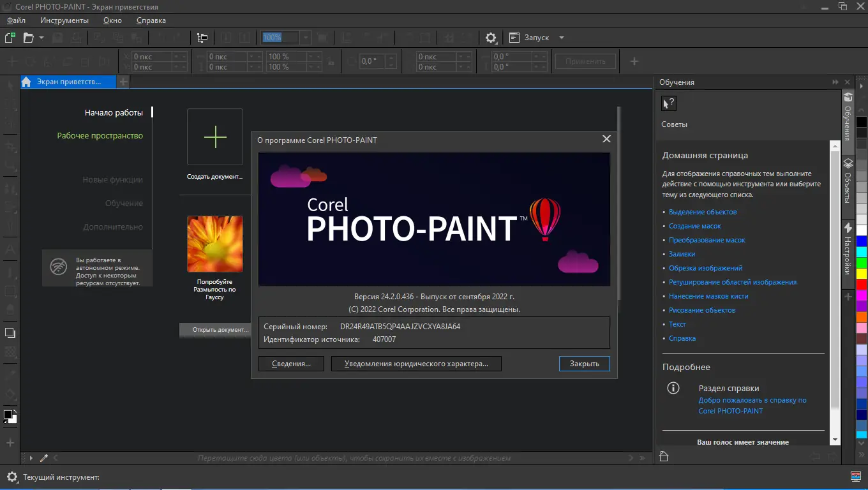Open the Файл menu
This screenshot has height=490, width=868.
point(16,20)
